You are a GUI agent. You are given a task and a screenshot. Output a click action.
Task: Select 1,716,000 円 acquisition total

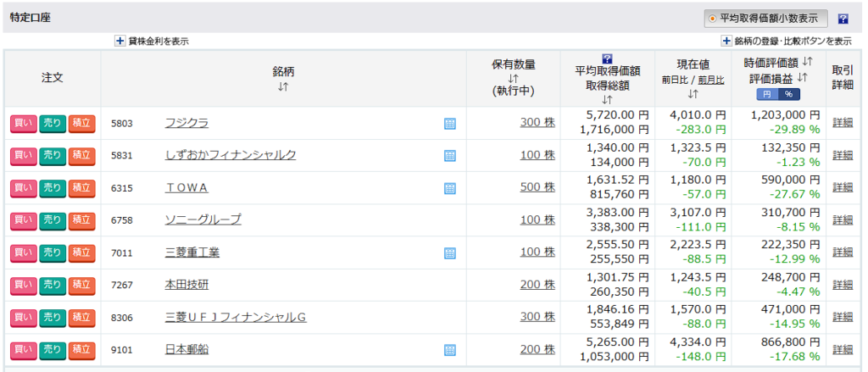(x=613, y=130)
